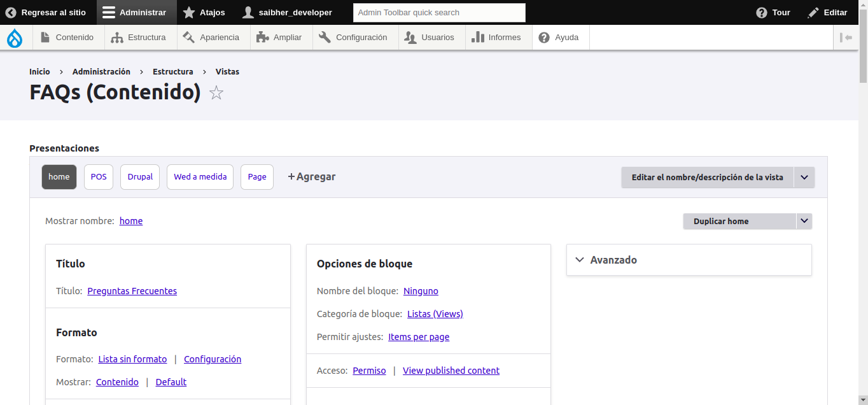
Task: Switch to the POS display tab
Action: click(99, 177)
